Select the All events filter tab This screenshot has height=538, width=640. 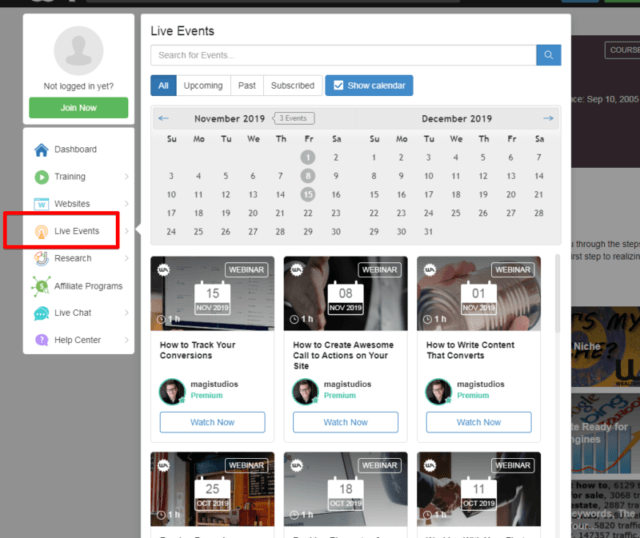click(x=163, y=85)
